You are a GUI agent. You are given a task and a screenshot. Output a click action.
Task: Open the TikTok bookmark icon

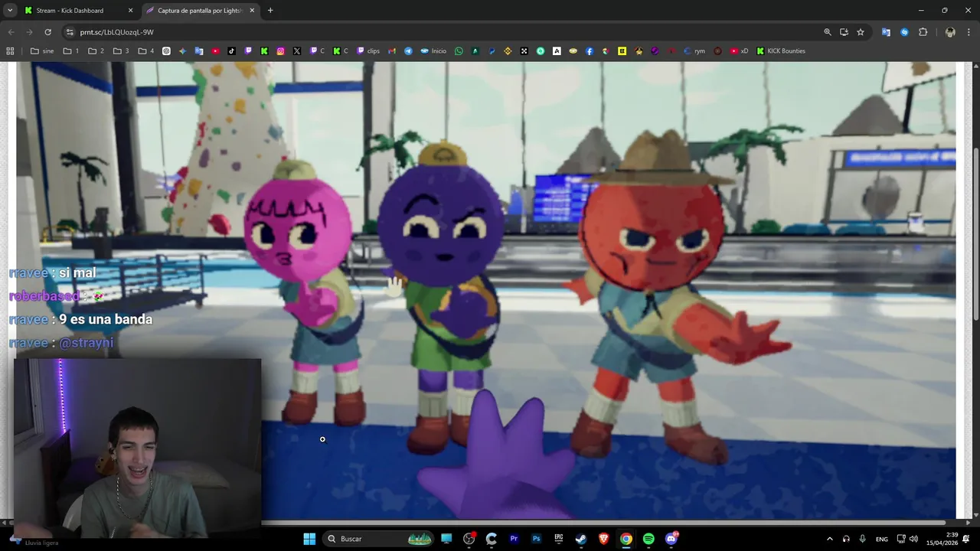coord(232,51)
